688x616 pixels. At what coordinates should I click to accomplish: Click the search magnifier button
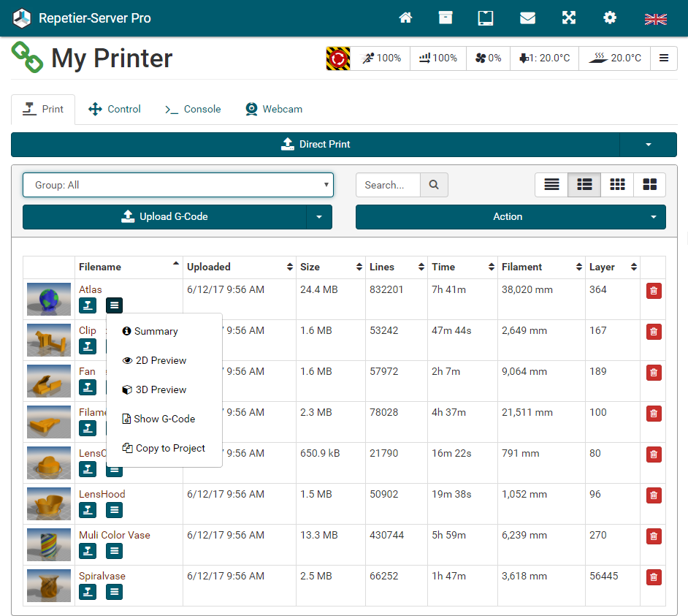pos(434,185)
